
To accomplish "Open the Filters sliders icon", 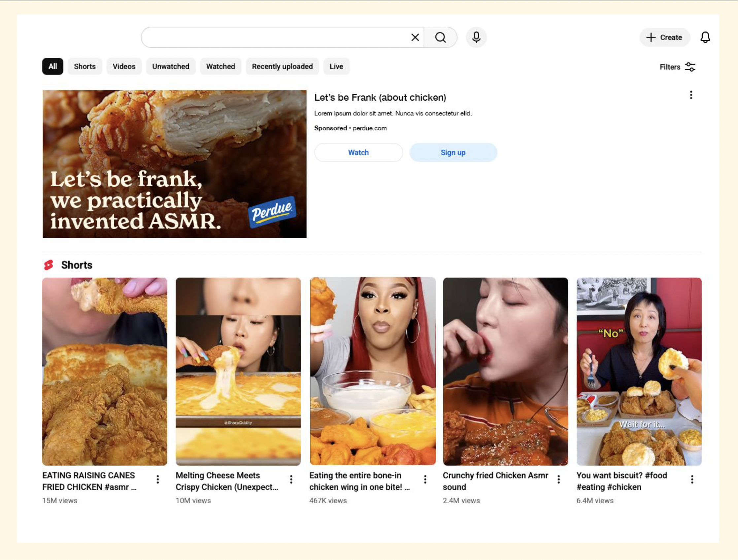I will coord(690,67).
